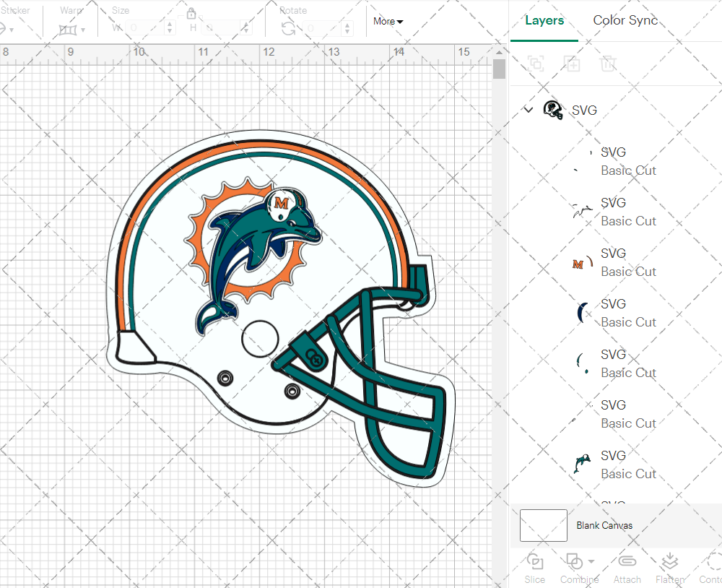The width and height of the screenshot is (722, 588).
Task: Collapse the SVG group chevron
Action: point(529,110)
